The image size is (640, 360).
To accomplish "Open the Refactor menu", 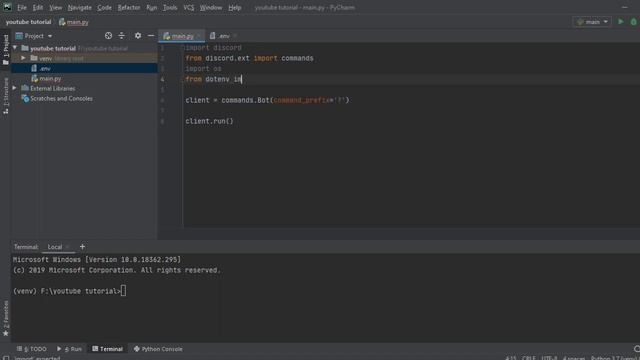I will coord(129,7).
